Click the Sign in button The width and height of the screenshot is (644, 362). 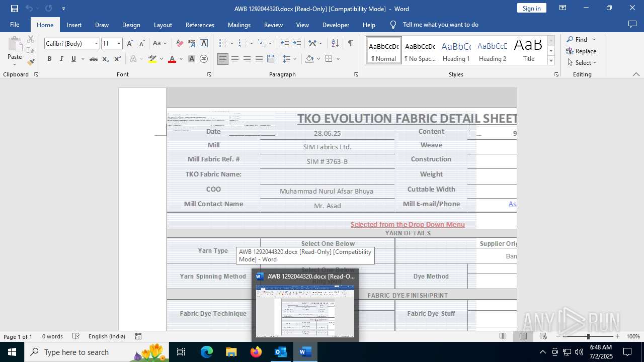(531, 8)
